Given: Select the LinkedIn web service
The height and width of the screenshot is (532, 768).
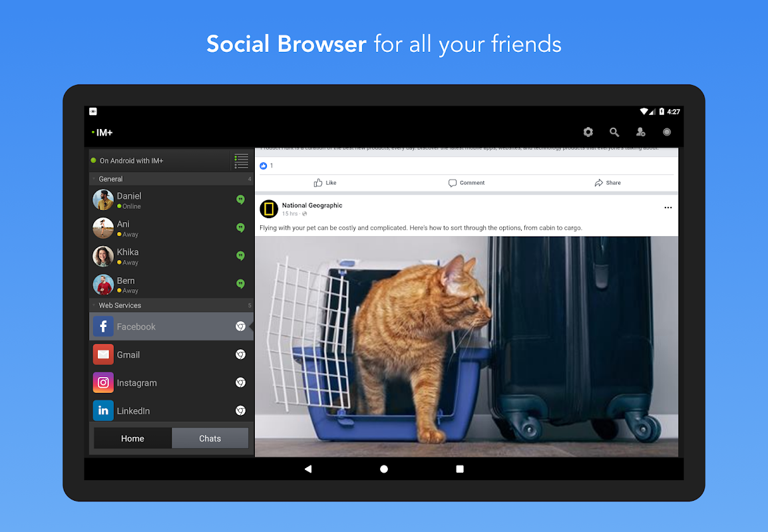Looking at the screenshot, I should coord(172,410).
